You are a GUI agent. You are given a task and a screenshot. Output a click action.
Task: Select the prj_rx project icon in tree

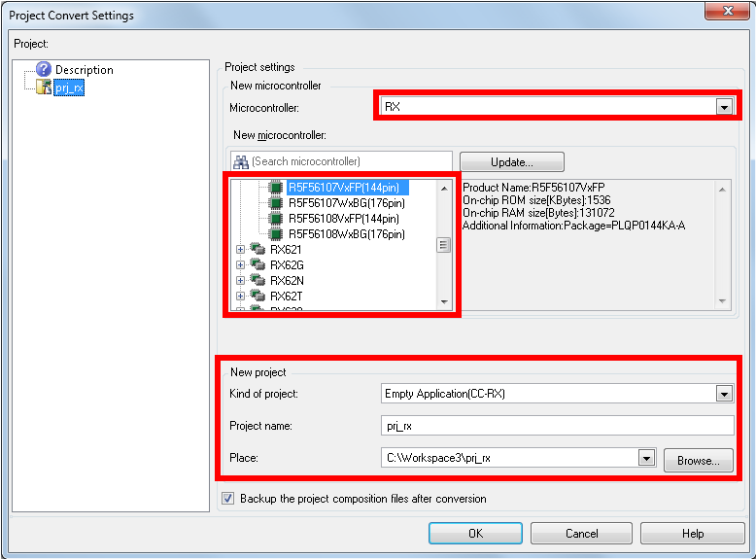[x=44, y=87]
